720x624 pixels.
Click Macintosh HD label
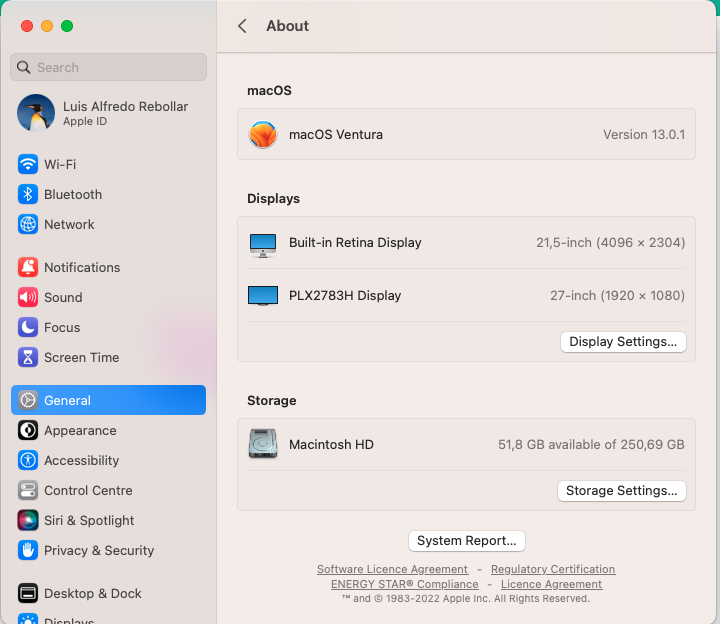click(x=331, y=444)
